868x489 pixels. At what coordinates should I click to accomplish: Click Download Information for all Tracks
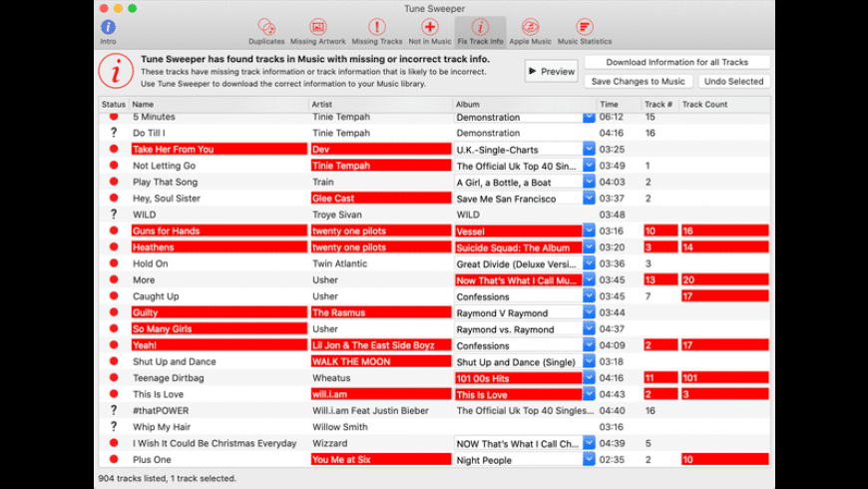677,62
